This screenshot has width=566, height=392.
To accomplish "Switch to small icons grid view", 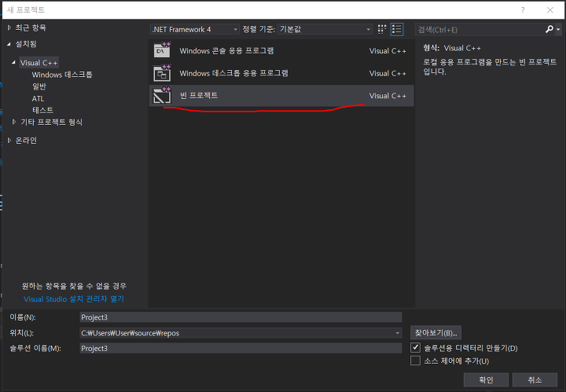I will pyautogui.click(x=382, y=29).
